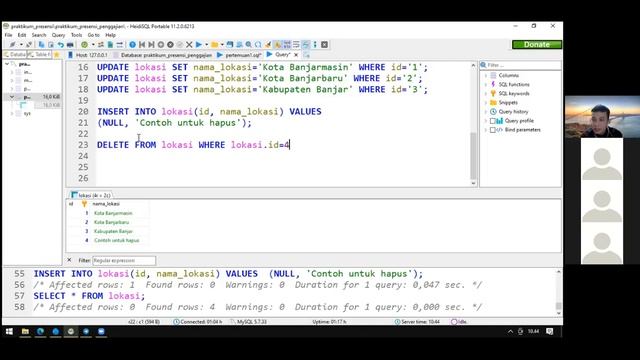Viewport: 640px width, 360px height.
Task: Select result row 'Kabupaten Banjar'
Action: pos(113,231)
